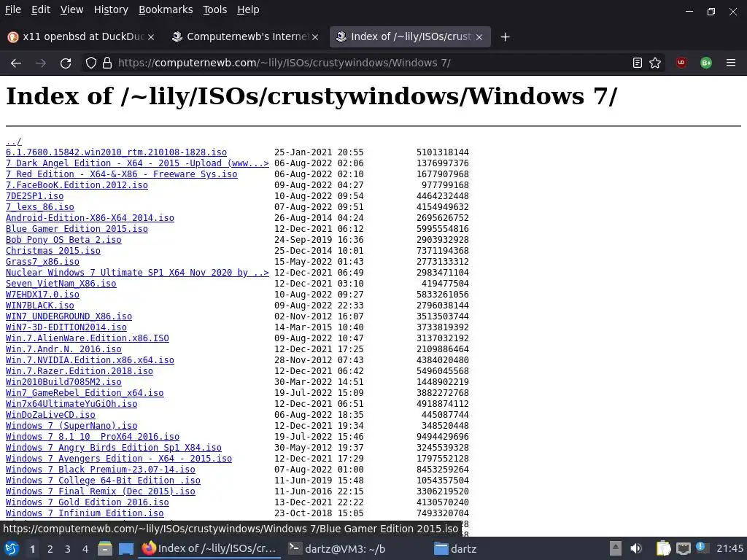Go to parent directory ../ link
Image resolution: width=747 pixels, height=560 pixels.
13,141
